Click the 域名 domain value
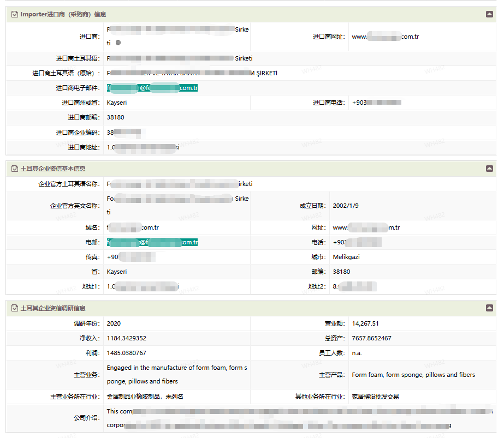The width and height of the screenshot is (504, 438). pos(133,227)
